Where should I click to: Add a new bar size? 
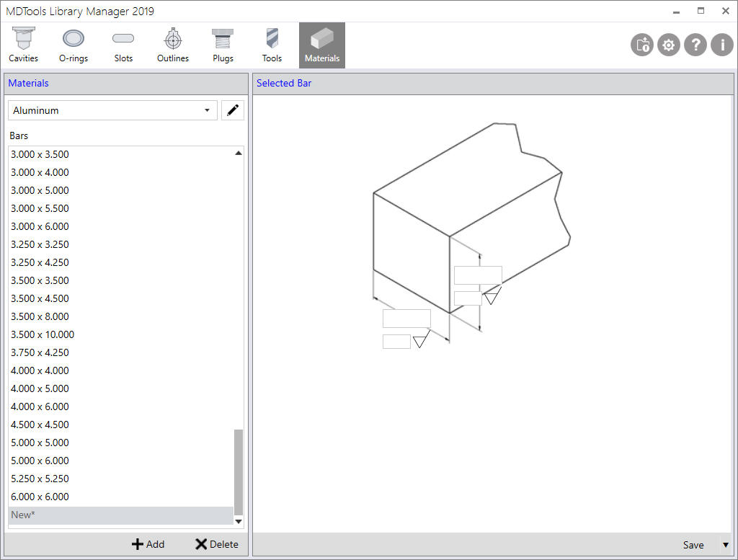[x=148, y=544]
